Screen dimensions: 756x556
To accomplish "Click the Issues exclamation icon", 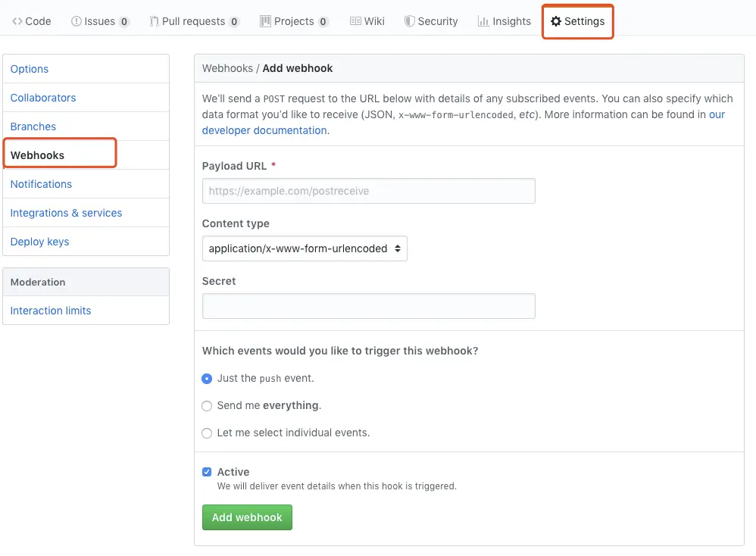I will [77, 21].
